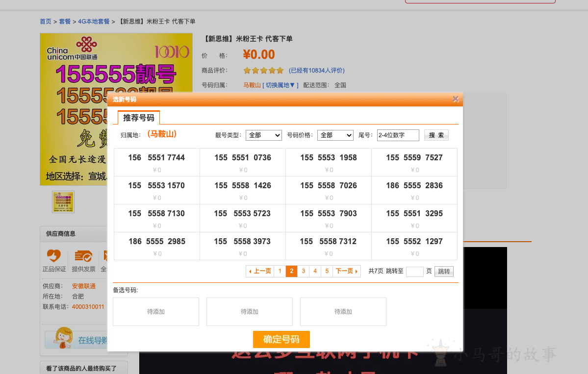
Task: Open 套餐 breadcrumb link
Action: click(x=65, y=22)
